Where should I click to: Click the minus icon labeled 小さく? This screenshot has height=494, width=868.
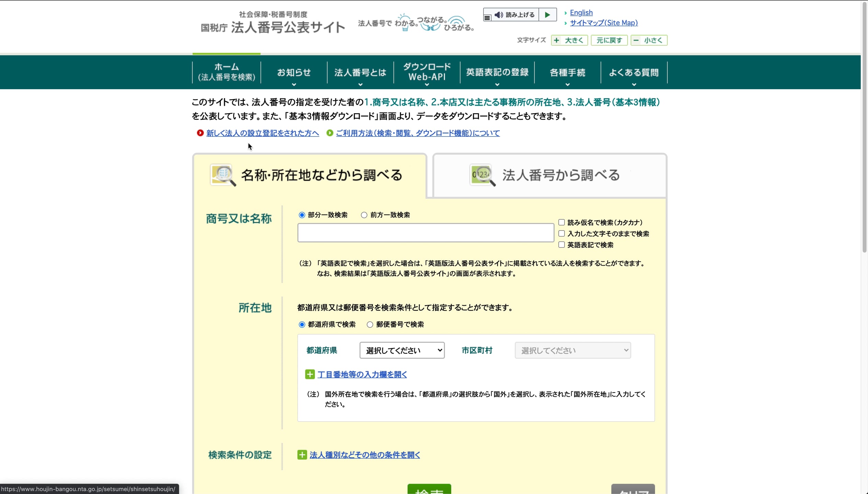637,40
